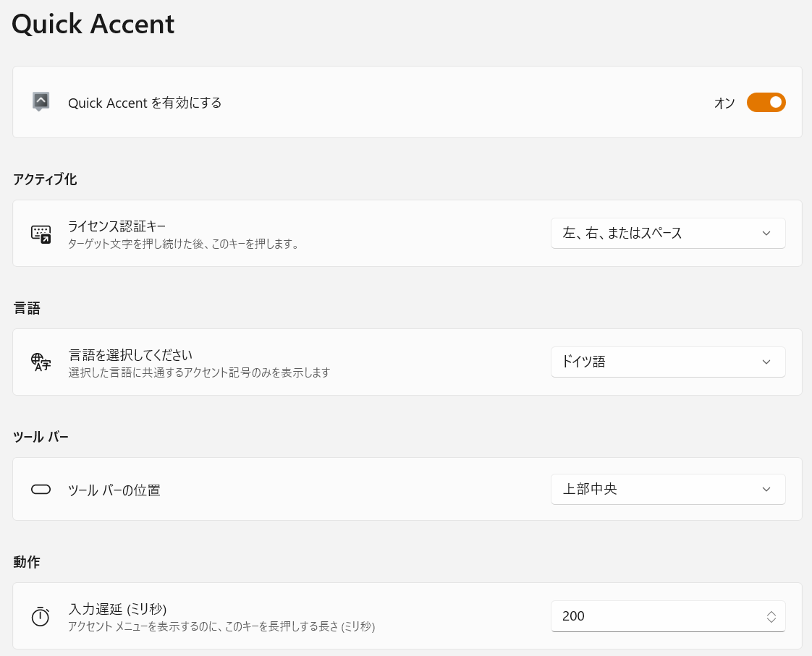Click the clock icon beside 入力遅延 (ミリ秒)
812x656 pixels.
coord(41,616)
